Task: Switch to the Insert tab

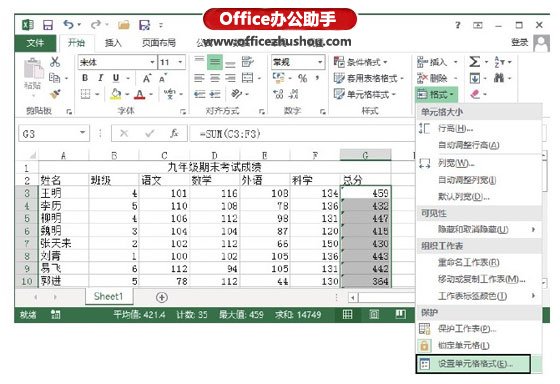Action: (113, 43)
